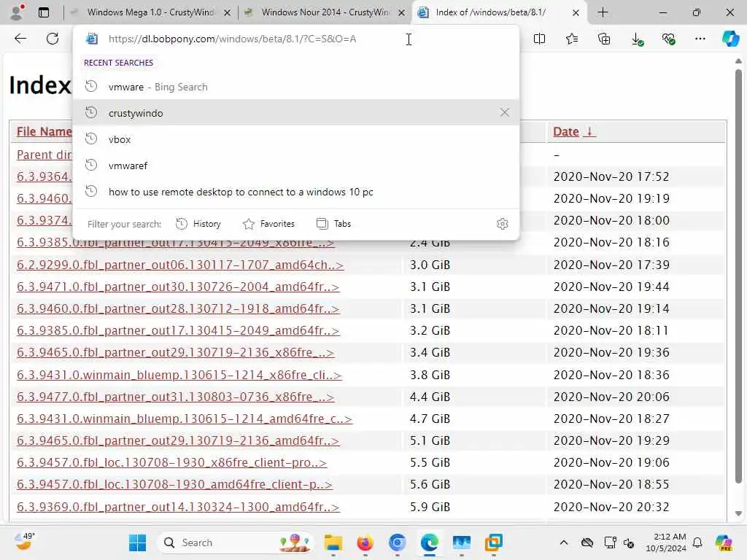Click the taskbar Search box

236,542
